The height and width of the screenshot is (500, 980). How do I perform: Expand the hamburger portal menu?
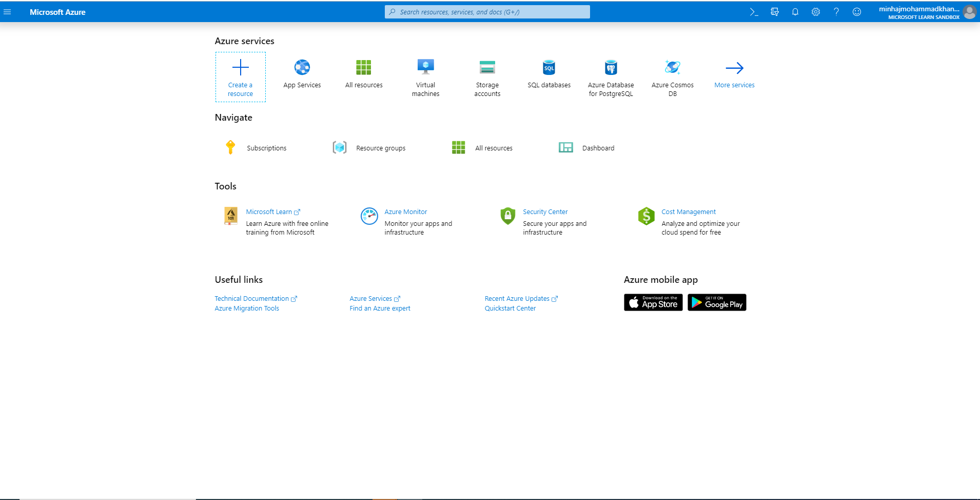[7, 12]
